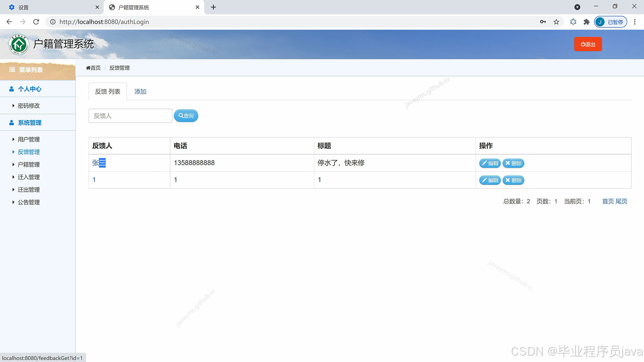Click the 当前页: 1 pagination text

tap(577, 201)
